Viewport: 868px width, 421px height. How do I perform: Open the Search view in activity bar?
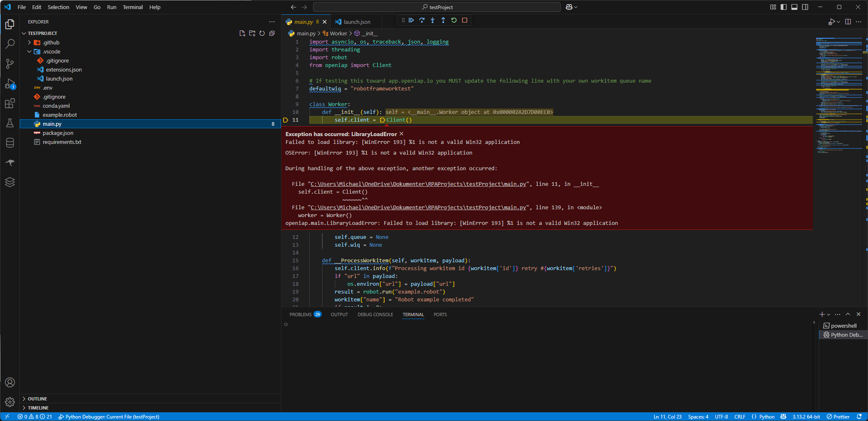(x=10, y=44)
